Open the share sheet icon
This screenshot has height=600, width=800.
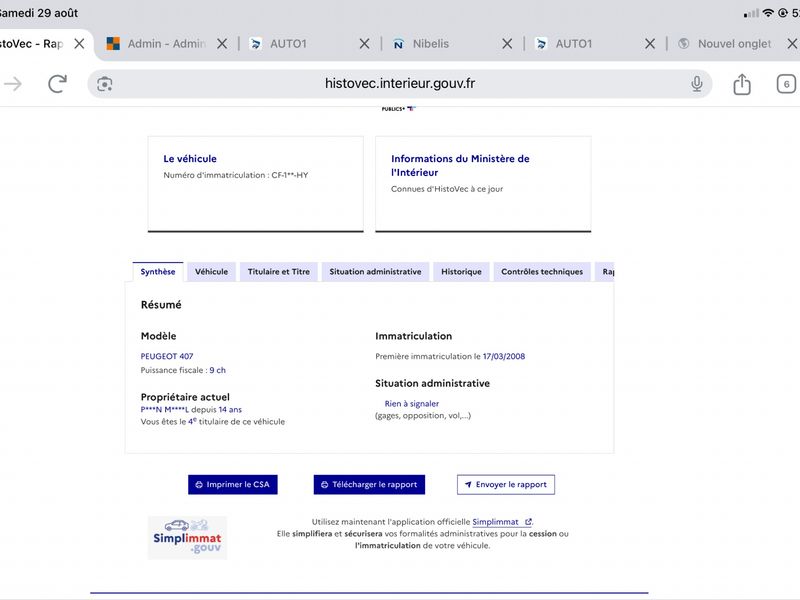click(742, 84)
